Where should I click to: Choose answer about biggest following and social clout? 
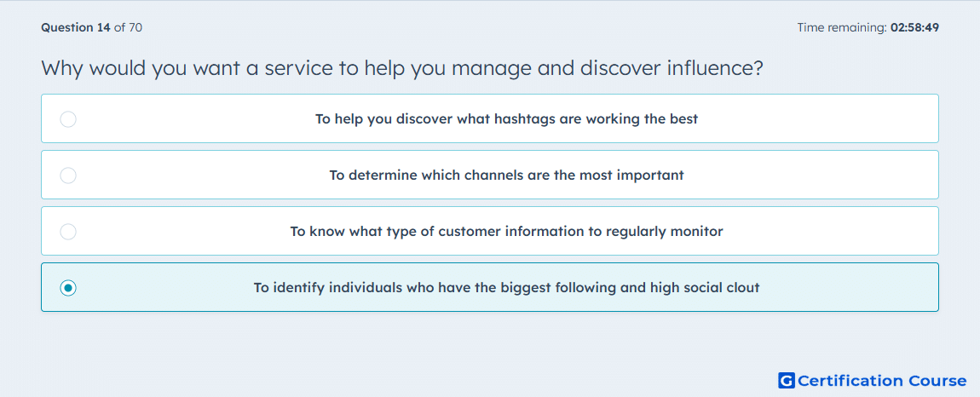490,287
